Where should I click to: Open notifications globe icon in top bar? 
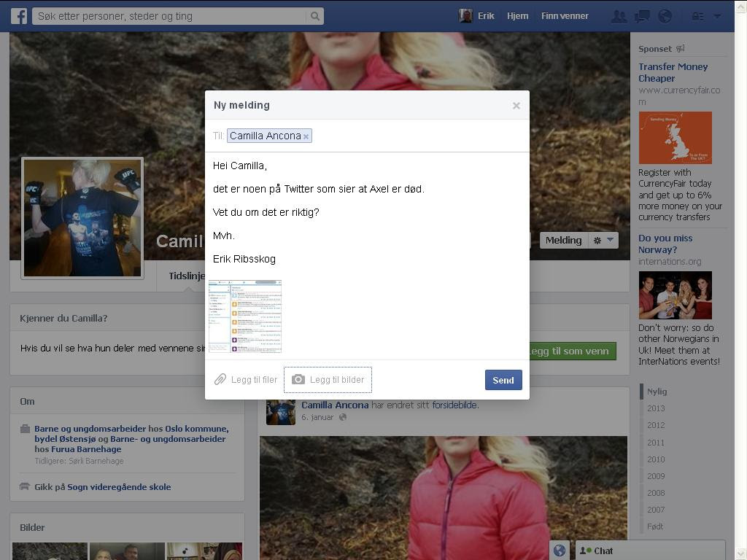pos(665,16)
